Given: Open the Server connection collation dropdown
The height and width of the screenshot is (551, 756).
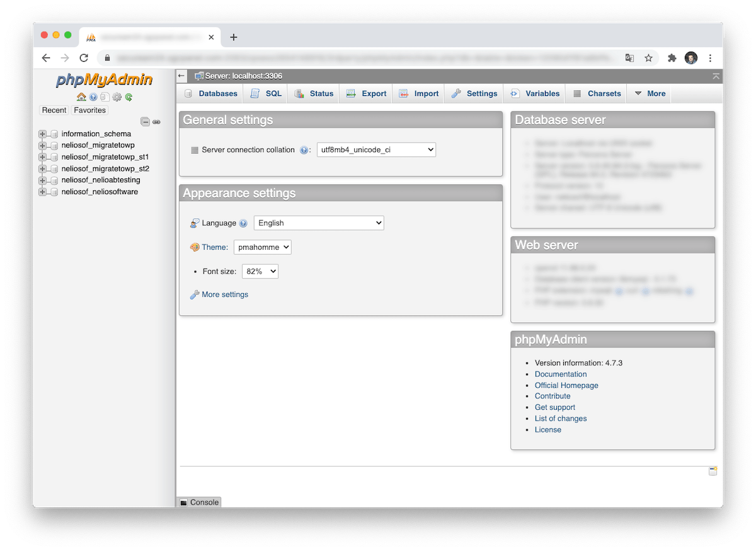Looking at the screenshot, I should [x=375, y=149].
